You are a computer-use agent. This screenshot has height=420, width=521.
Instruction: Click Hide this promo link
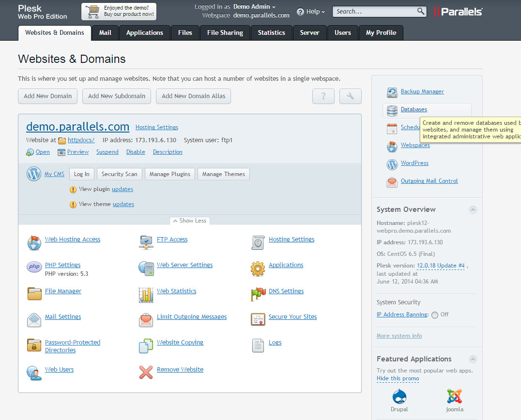click(x=398, y=378)
